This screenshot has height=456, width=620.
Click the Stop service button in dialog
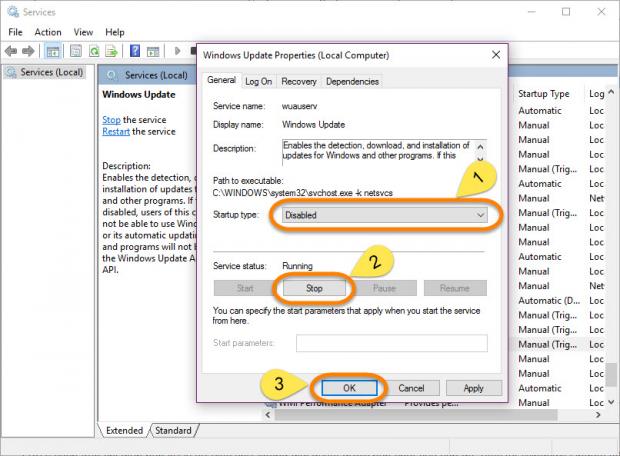click(x=314, y=288)
